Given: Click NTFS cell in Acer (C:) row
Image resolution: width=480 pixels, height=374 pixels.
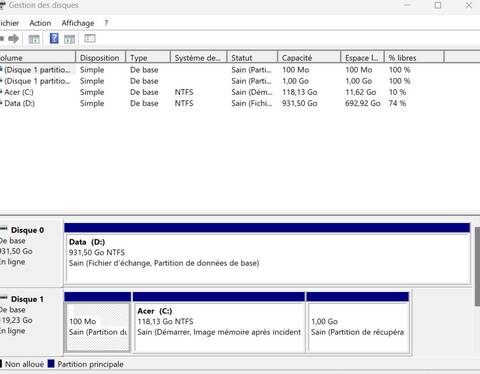Looking at the screenshot, I should coord(184,92).
